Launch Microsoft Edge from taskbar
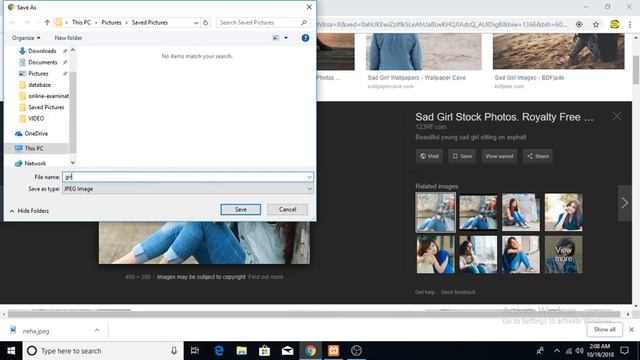The height and width of the screenshot is (360, 640). click(219, 351)
